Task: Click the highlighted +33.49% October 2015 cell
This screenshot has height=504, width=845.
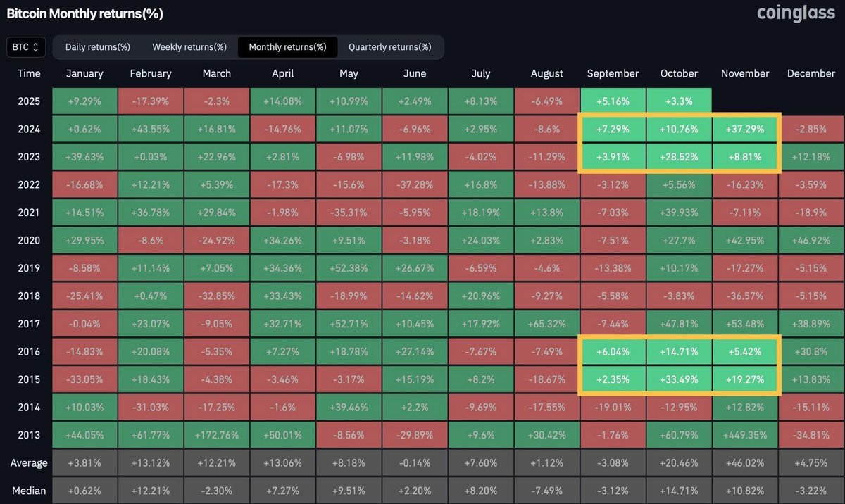Action: tap(679, 379)
